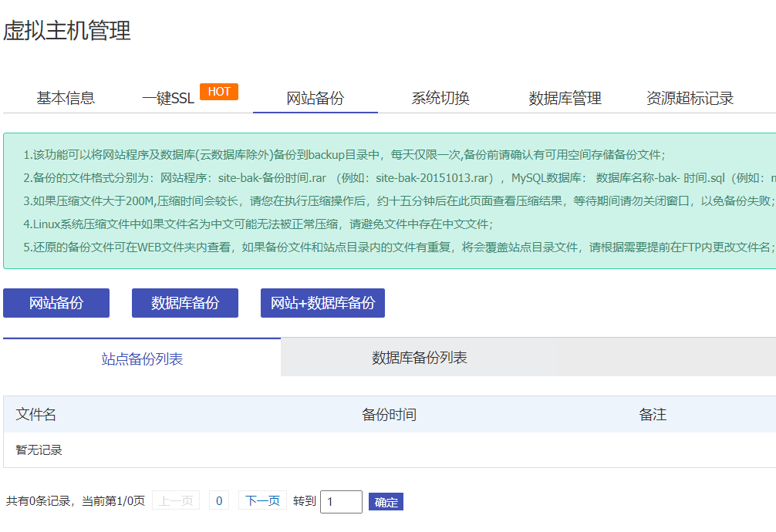Click the 转到 page number input box
The image size is (776, 532).
[x=342, y=501]
